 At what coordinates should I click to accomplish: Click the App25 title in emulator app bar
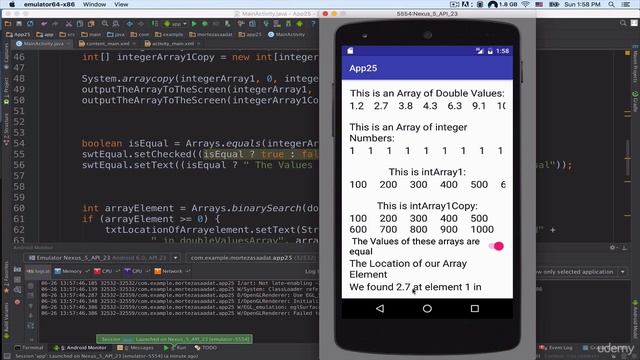point(363,68)
